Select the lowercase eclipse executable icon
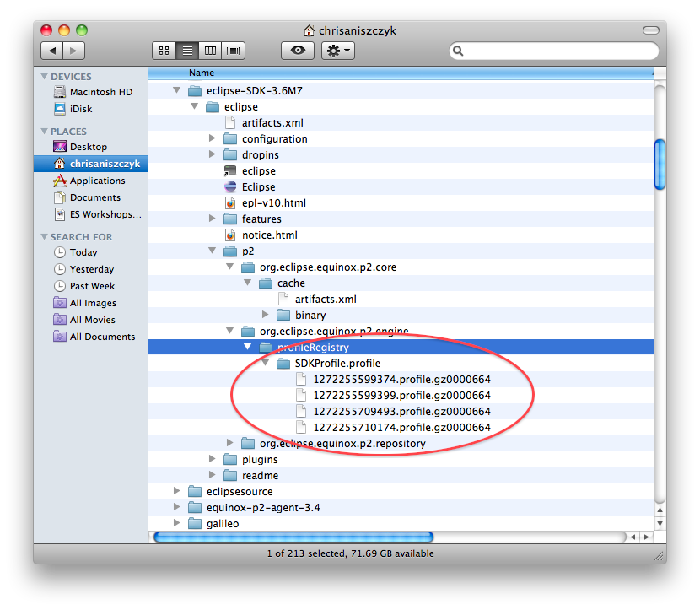This screenshot has height=610, width=700. pyautogui.click(x=230, y=170)
